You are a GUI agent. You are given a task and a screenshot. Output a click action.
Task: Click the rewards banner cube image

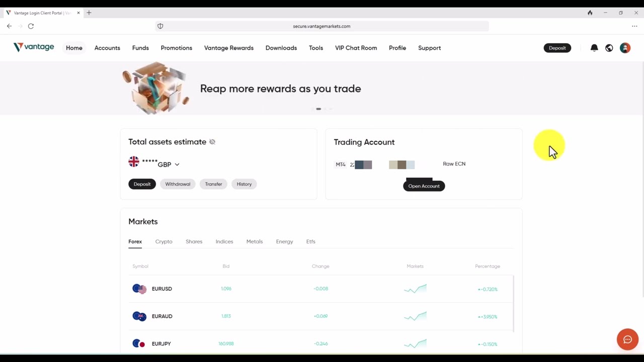coord(156,88)
